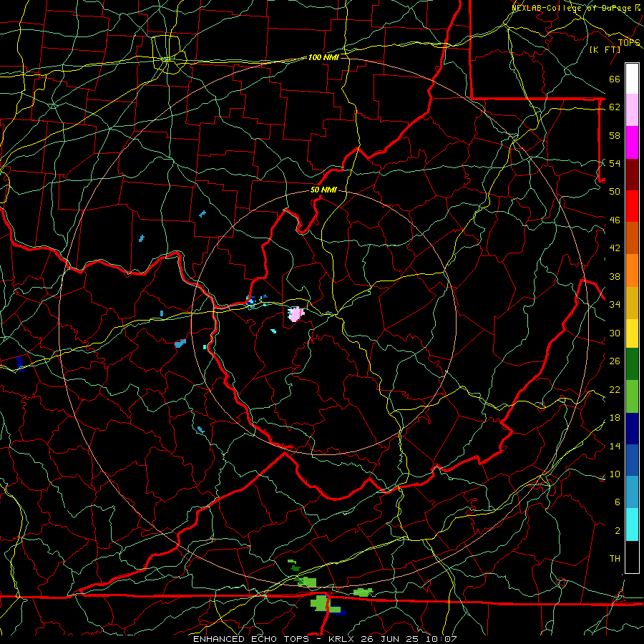
Task: Pick the yellow swatch in the legend
Action: coord(632,333)
